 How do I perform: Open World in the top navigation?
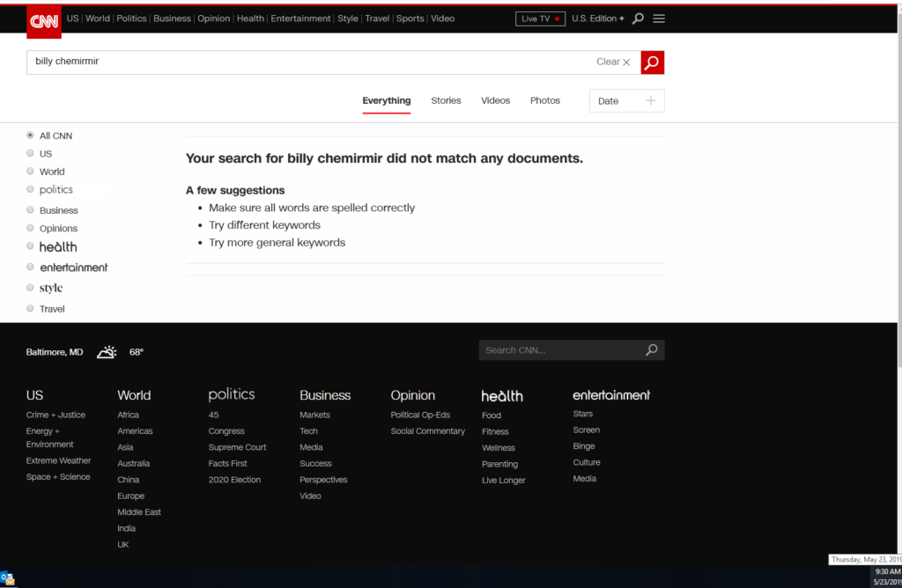click(x=97, y=18)
